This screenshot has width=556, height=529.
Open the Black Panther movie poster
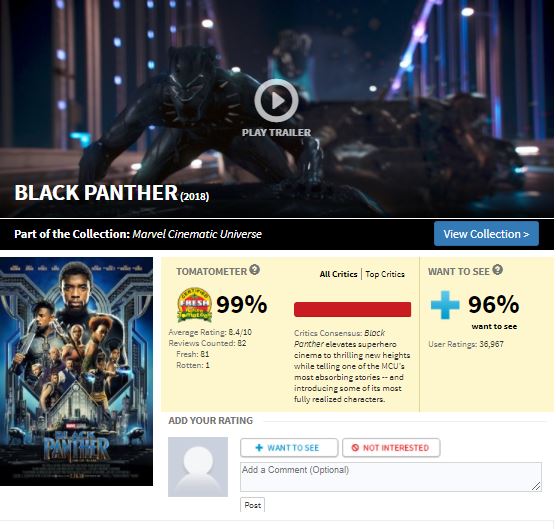point(76,371)
